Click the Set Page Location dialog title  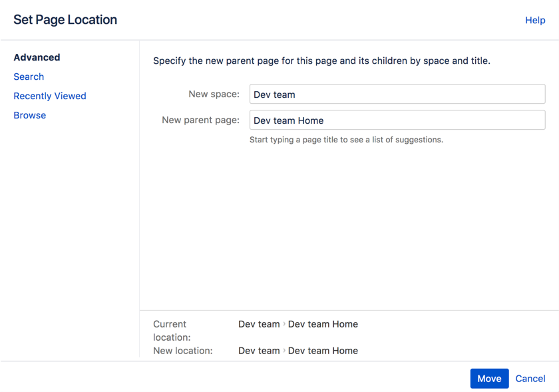(65, 20)
